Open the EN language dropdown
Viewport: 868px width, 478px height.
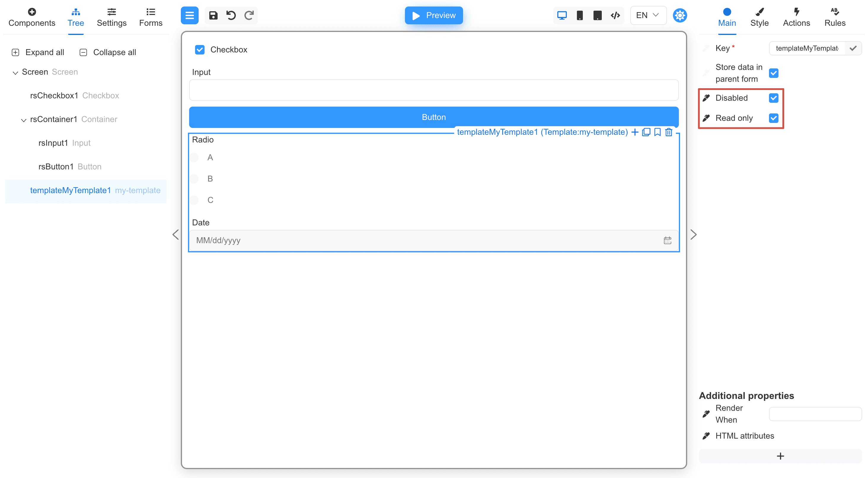(648, 15)
